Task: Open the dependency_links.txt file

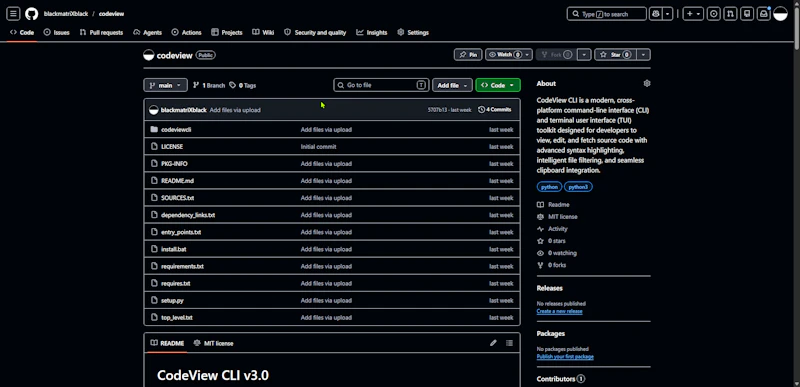Action: pos(188,215)
